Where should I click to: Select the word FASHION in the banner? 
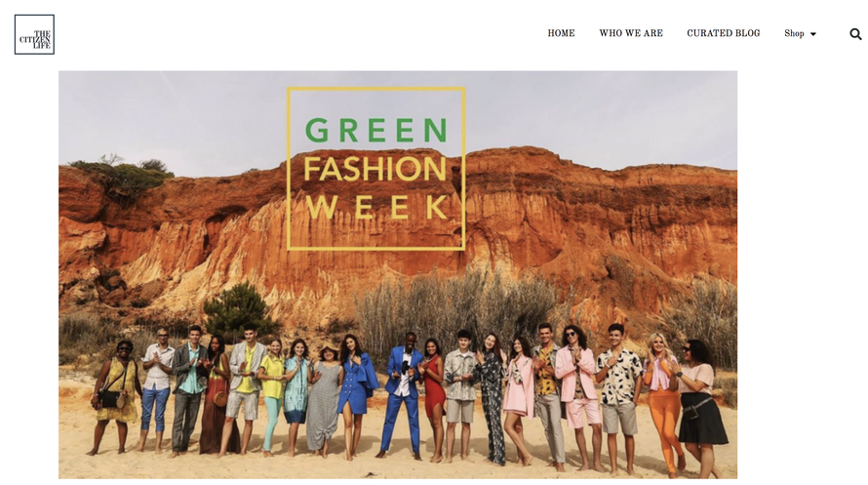(375, 169)
